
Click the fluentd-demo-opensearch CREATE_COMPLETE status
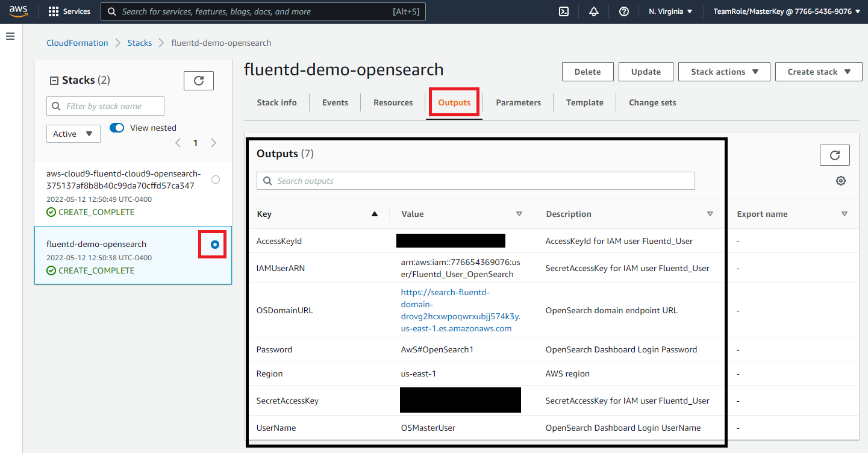click(x=90, y=270)
